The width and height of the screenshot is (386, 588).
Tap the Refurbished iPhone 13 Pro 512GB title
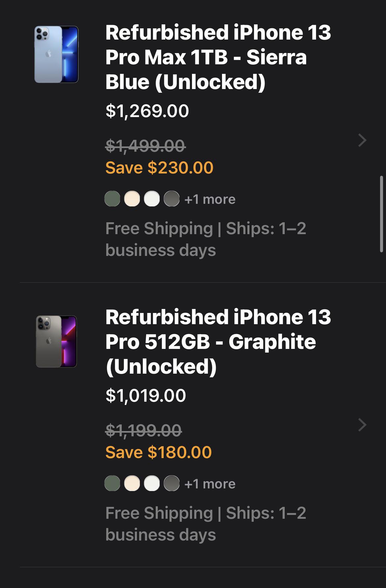tap(218, 341)
